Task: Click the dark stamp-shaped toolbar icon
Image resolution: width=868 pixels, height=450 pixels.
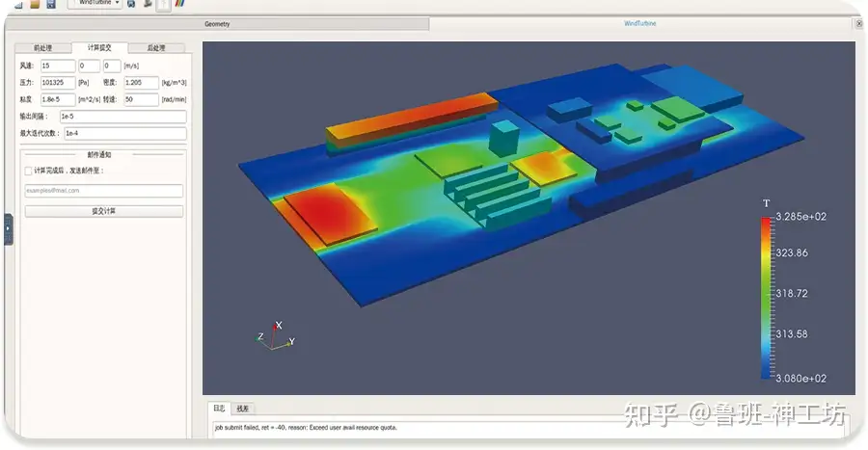Action: tap(148, 4)
